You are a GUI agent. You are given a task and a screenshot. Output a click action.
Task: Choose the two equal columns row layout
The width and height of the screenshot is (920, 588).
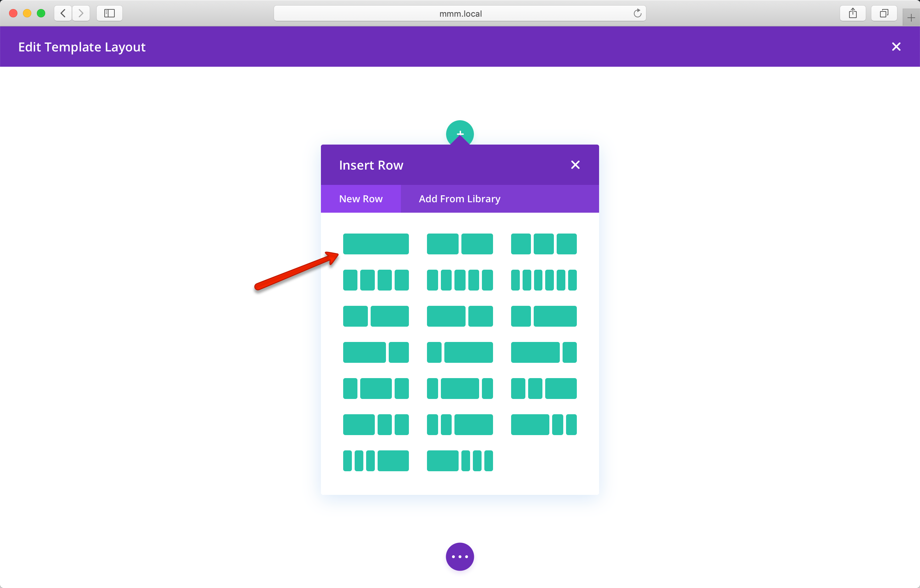(x=460, y=244)
